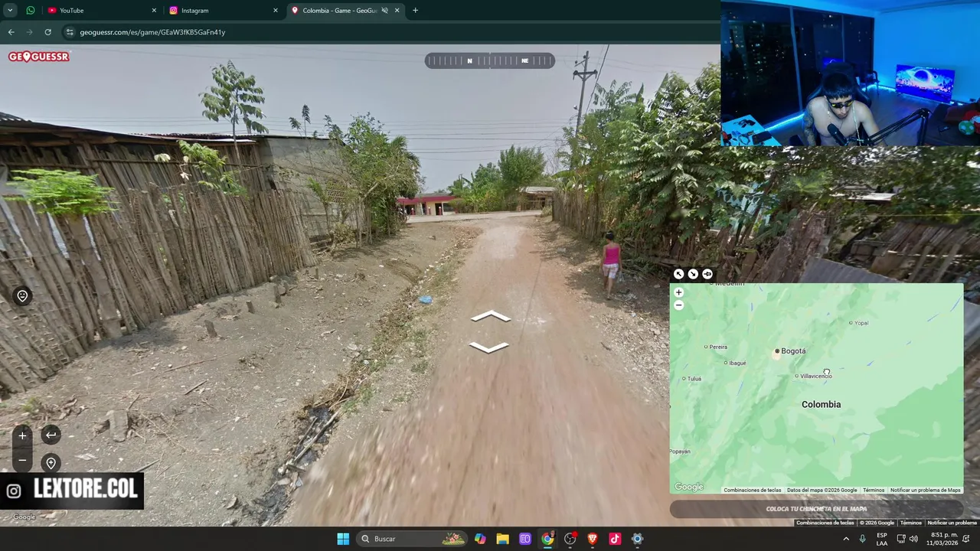Click the taskbar Buscar search box
This screenshot has height=551, width=980.
click(413, 539)
